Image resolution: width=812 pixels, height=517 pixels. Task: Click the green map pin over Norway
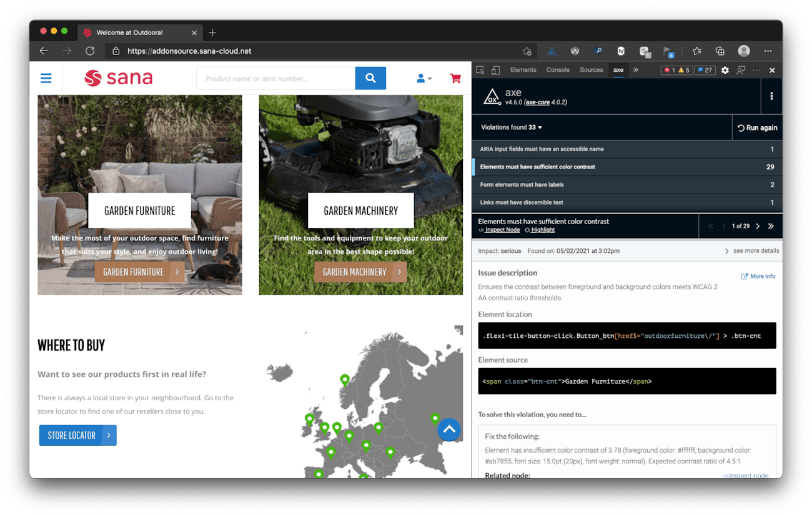click(x=345, y=379)
